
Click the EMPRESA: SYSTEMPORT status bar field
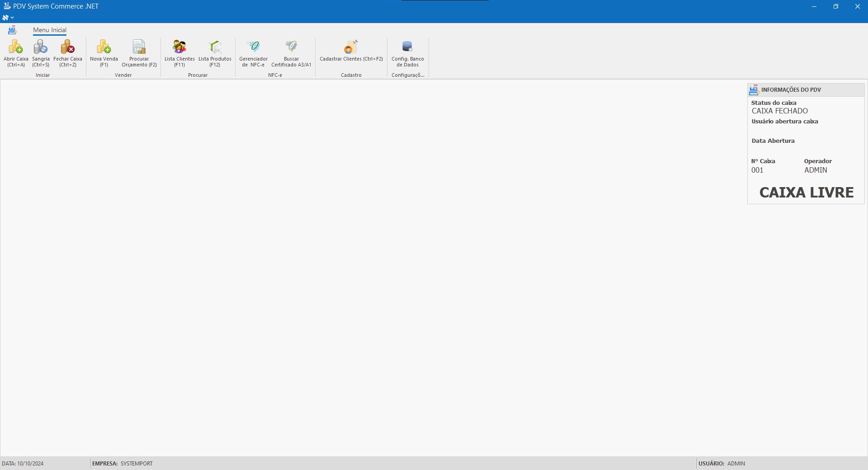123,464
